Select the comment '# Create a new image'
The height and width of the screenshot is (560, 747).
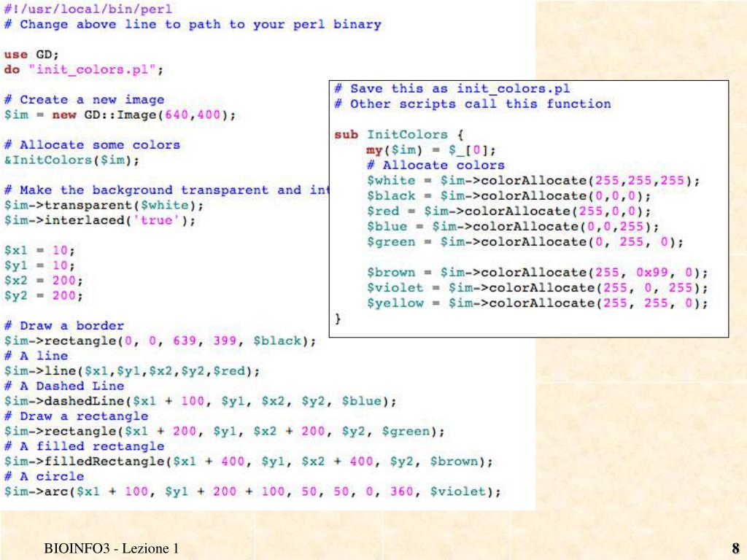click(85, 99)
